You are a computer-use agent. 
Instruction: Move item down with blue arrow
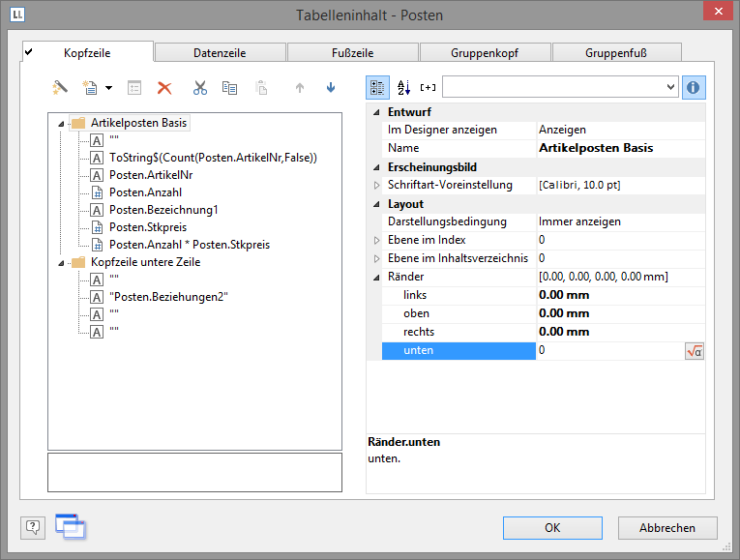click(x=331, y=88)
